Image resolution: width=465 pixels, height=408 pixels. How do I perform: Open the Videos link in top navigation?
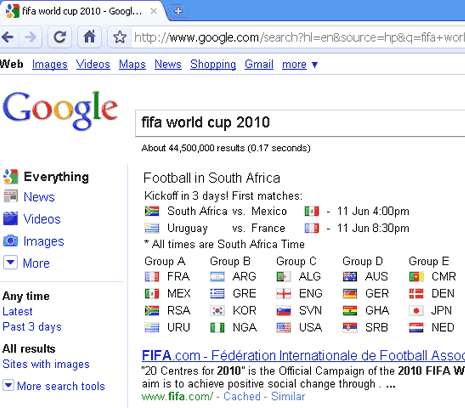coord(93,64)
